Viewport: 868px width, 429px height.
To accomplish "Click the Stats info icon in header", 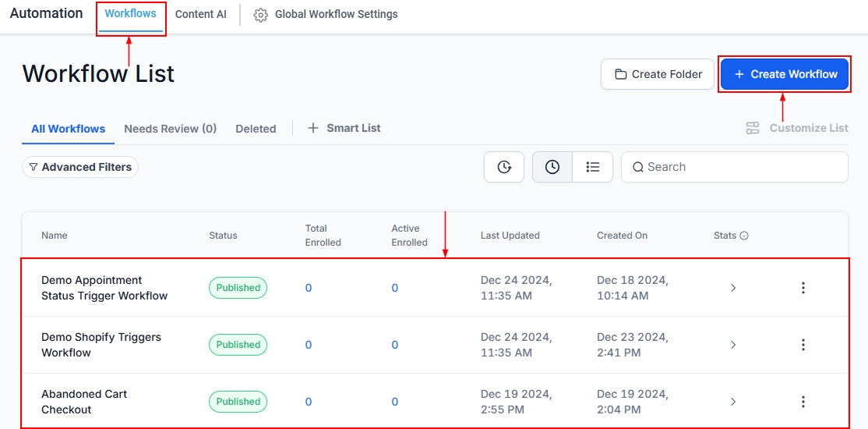I will click(x=744, y=236).
